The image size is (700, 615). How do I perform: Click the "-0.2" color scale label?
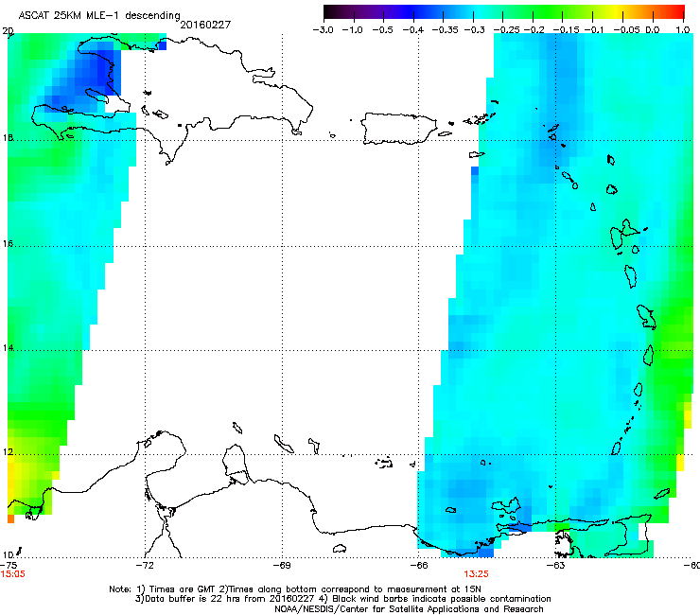click(534, 30)
